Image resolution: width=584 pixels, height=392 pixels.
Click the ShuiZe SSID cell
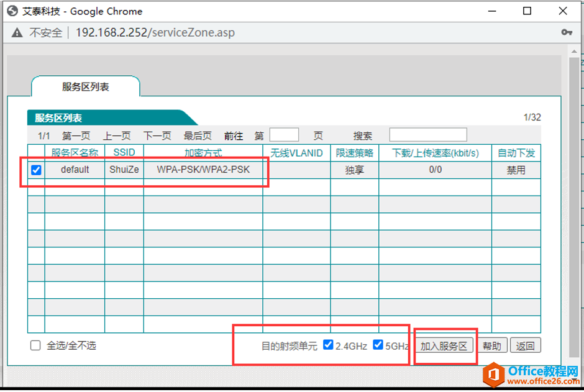(x=124, y=170)
